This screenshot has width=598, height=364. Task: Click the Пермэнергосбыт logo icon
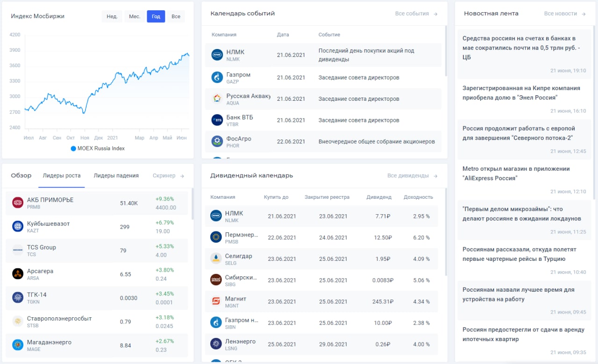216,238
